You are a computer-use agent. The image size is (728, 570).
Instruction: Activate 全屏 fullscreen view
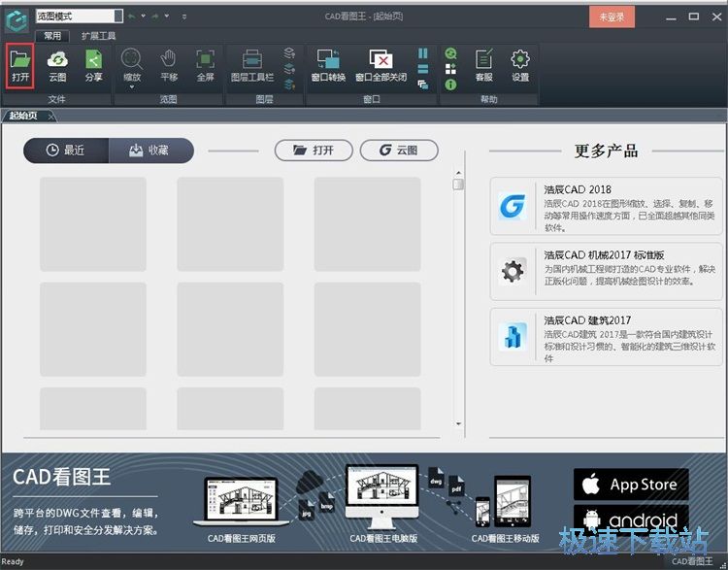205,64
